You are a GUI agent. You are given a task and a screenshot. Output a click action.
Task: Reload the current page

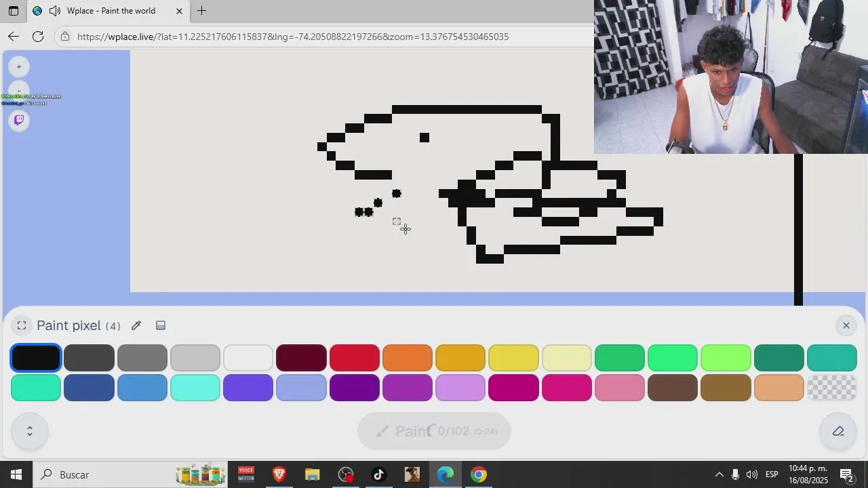[x=38, y=37]
